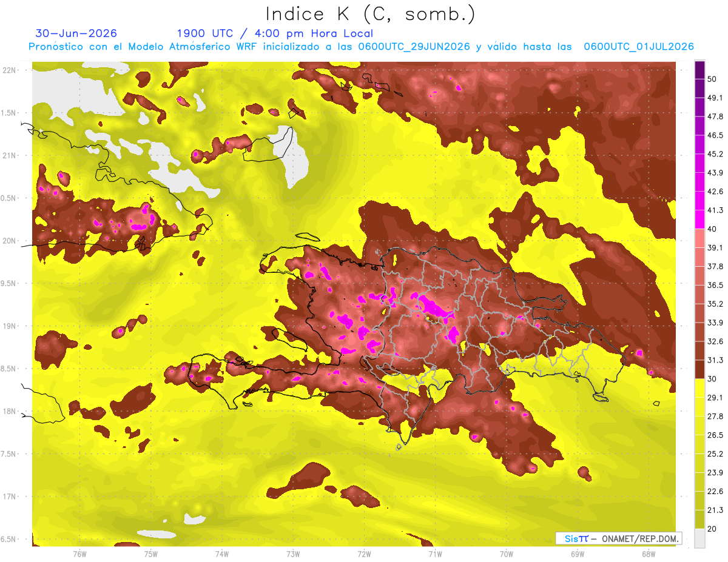Click the latitude label "19N"

[x=8, y=326]
